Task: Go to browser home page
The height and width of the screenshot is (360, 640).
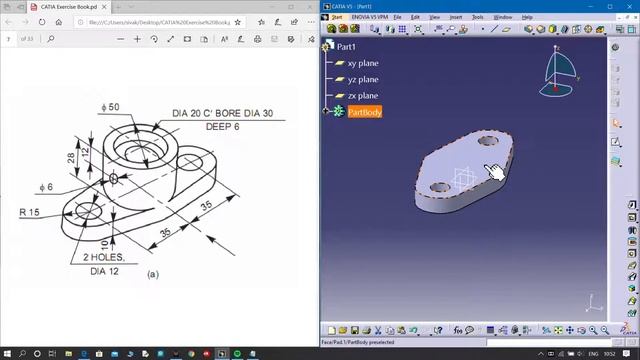Action: click(59, 22)
